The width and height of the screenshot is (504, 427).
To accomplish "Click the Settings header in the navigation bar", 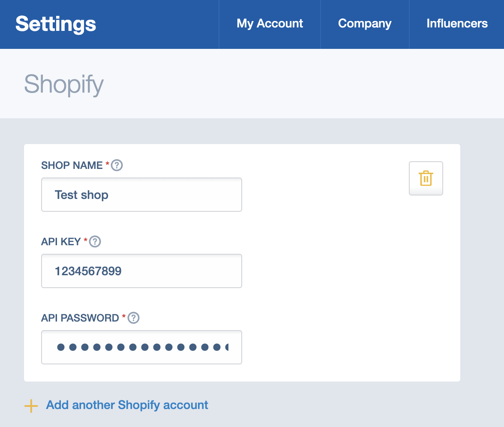I will pyautogui.click(x=55, y=24).
